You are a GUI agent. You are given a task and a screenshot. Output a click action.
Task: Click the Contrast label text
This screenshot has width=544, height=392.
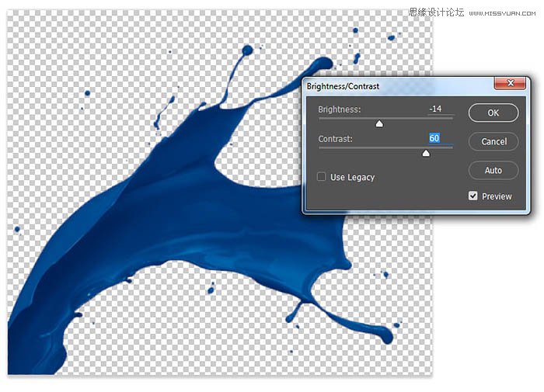tap(336, 139)
